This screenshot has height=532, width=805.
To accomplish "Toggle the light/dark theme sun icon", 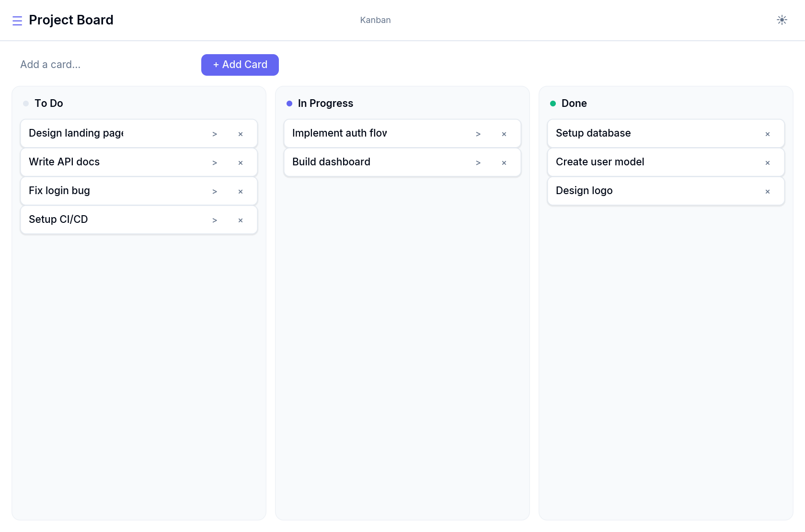I will [782, 20].
